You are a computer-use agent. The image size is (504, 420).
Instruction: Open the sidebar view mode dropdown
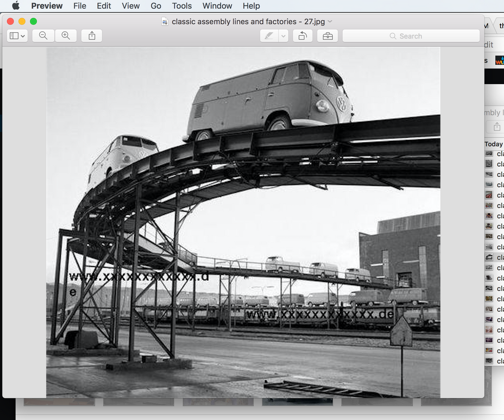pyautogui.click(x=17, y=36)
